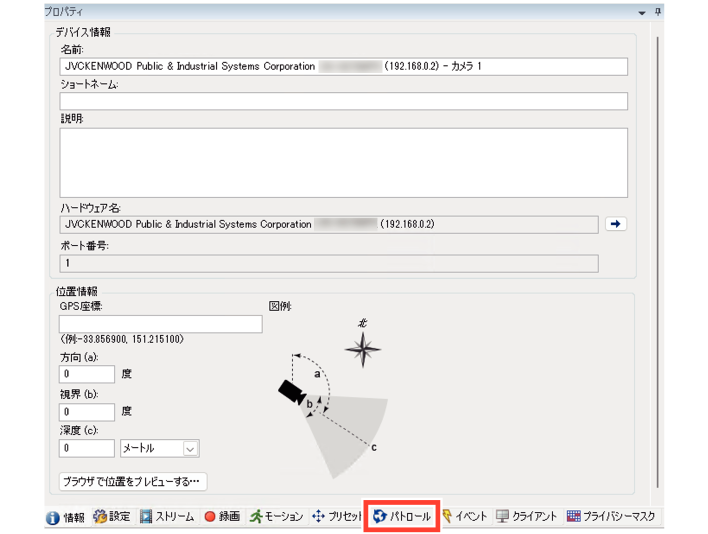Click the パトロール (Patrol) tab icon
Viewport: 708px width, 534px height.
pos(380,517)
